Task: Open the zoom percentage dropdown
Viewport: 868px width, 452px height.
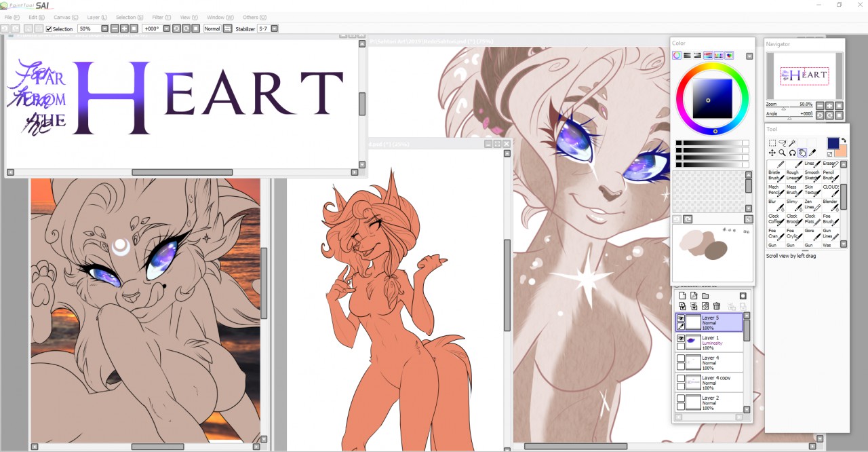Action: (104, 29)
